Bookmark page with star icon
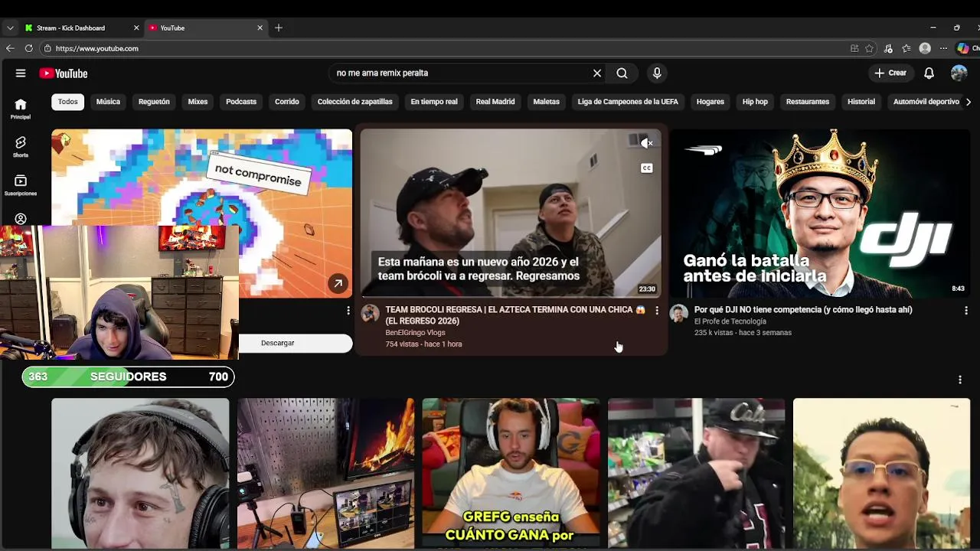Viewport: 980px width, 551px height. (x=869, y=48)
